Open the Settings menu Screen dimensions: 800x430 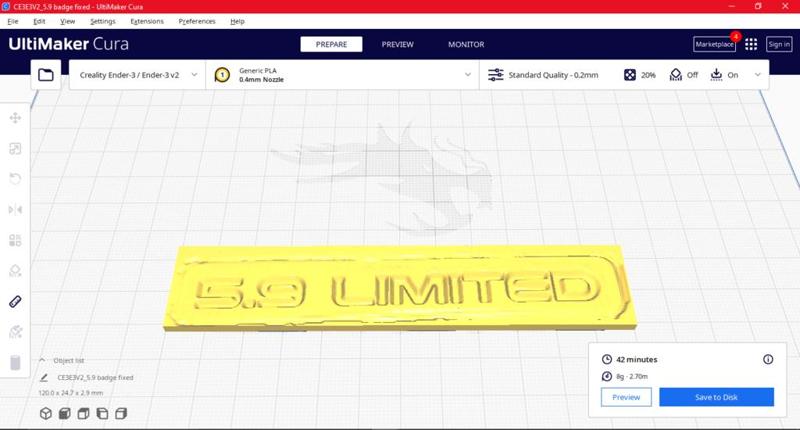[x=103, y=21]
